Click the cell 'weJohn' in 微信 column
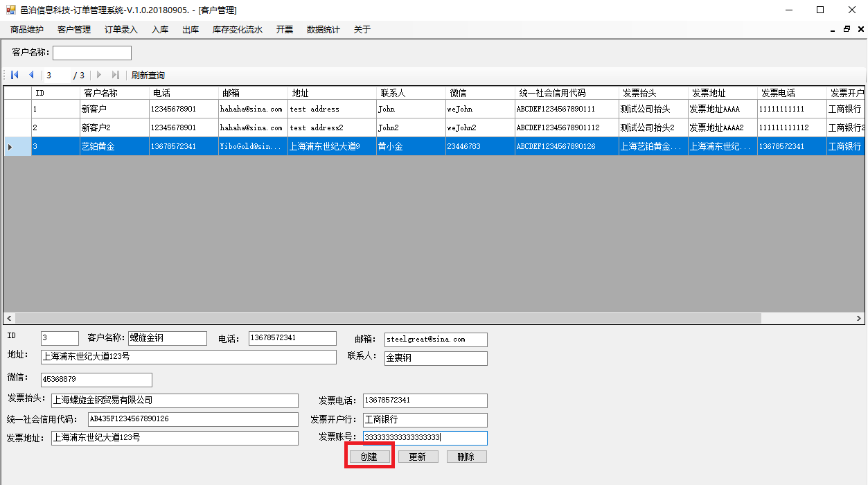 (480, 109)
